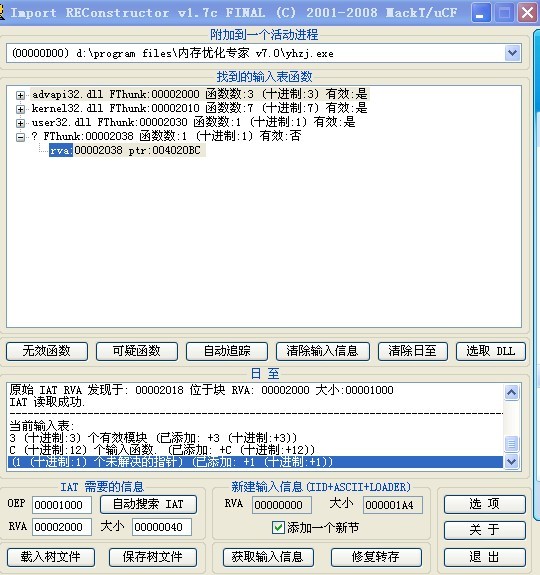Focus the new import 大小 field 000001A4

tap(393, 505)
